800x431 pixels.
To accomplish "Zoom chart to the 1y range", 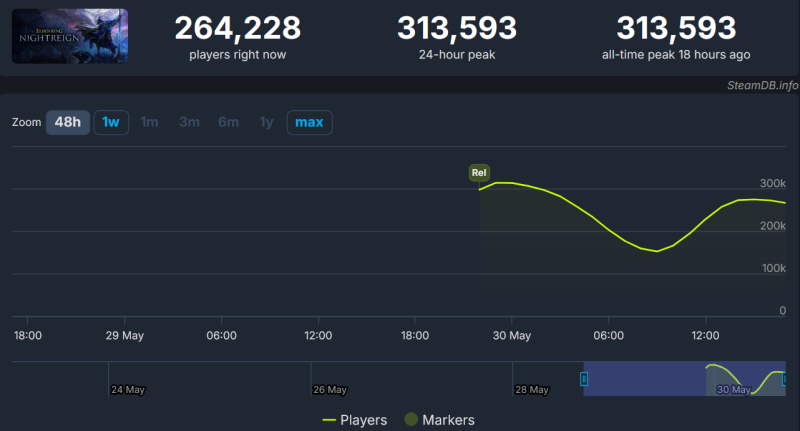I will pyautogui.click(x=266, y=122).
